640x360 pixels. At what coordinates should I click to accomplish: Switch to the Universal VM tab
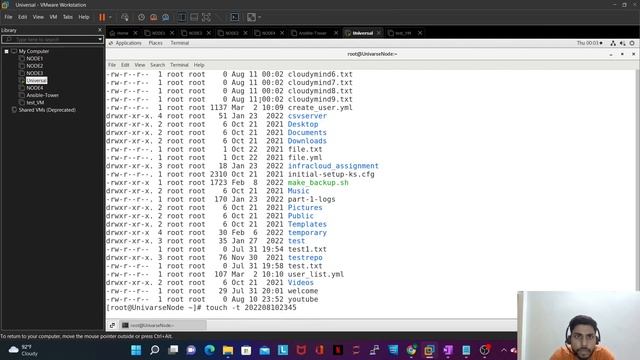pos(362,33)
